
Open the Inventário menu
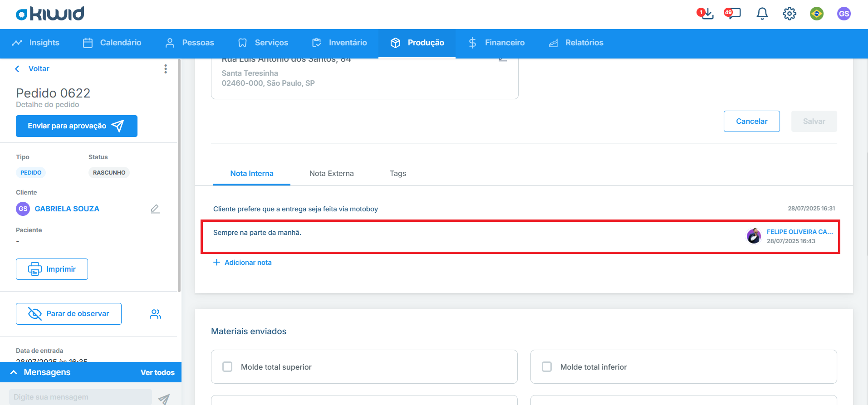pos(339,43)
